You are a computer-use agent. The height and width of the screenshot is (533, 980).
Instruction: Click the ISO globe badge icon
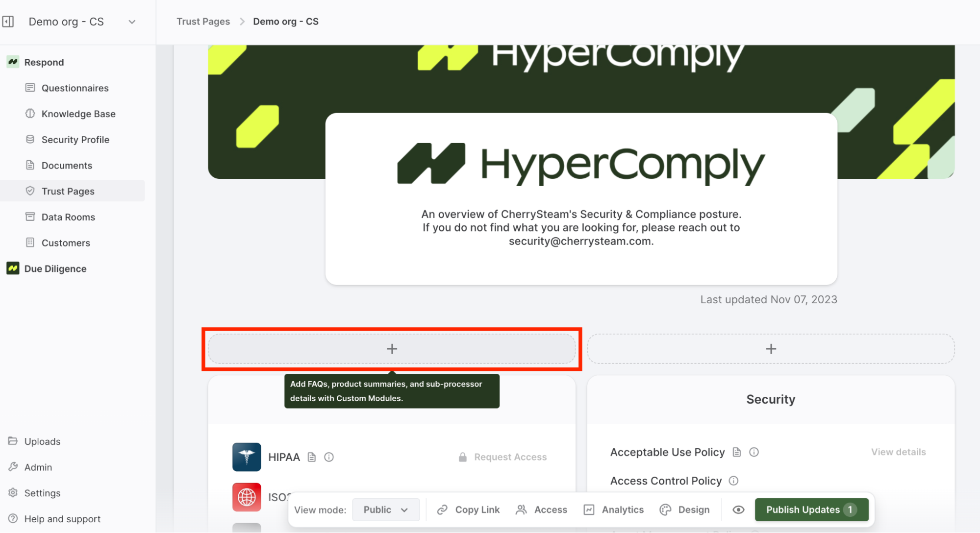247,497
